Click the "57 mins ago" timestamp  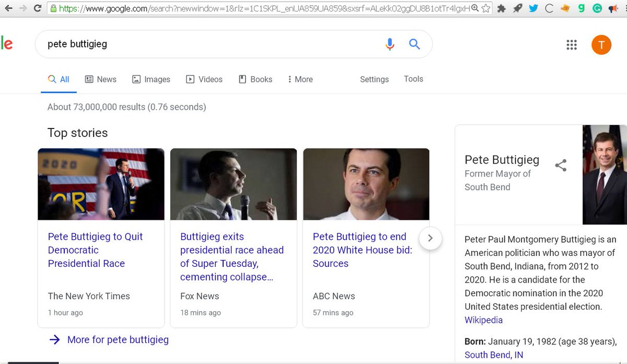point(333,313)
